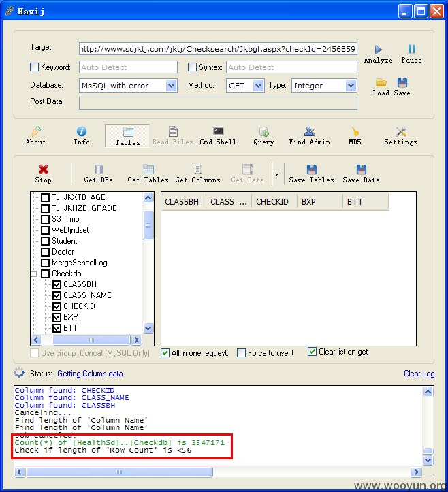The width and height of the screenshot is (448, 492).
Task: Enable the Keyword checkbox
Action: tap(34, 67)
